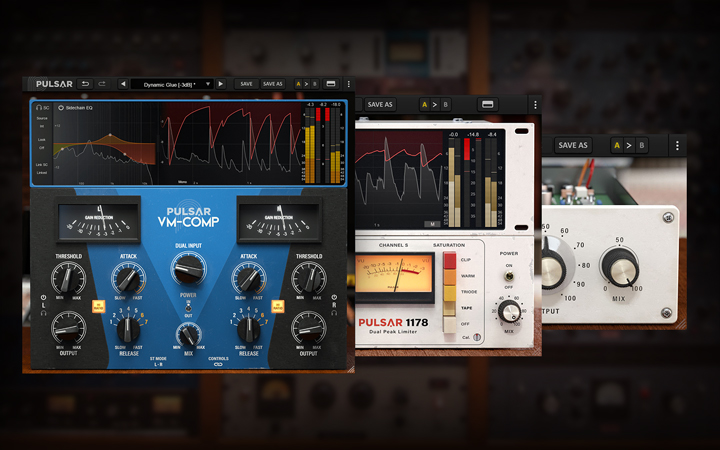Adjust left channel THRESHOLD knob

68,278
